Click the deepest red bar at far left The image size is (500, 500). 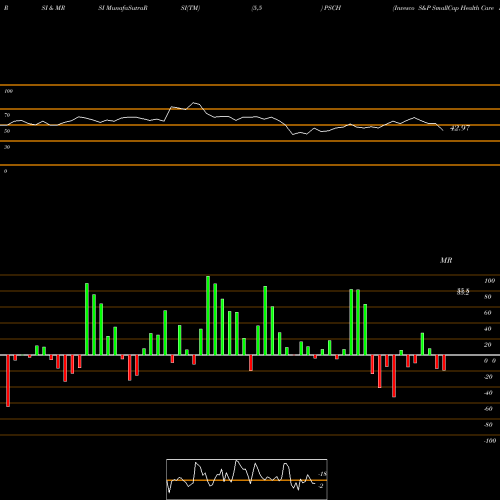(8, 381)
